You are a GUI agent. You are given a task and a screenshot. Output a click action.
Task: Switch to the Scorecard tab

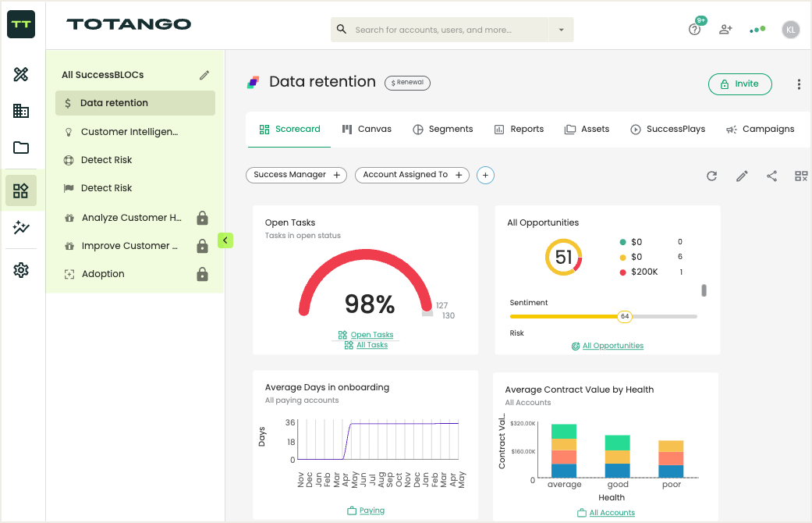pos(289,130)
